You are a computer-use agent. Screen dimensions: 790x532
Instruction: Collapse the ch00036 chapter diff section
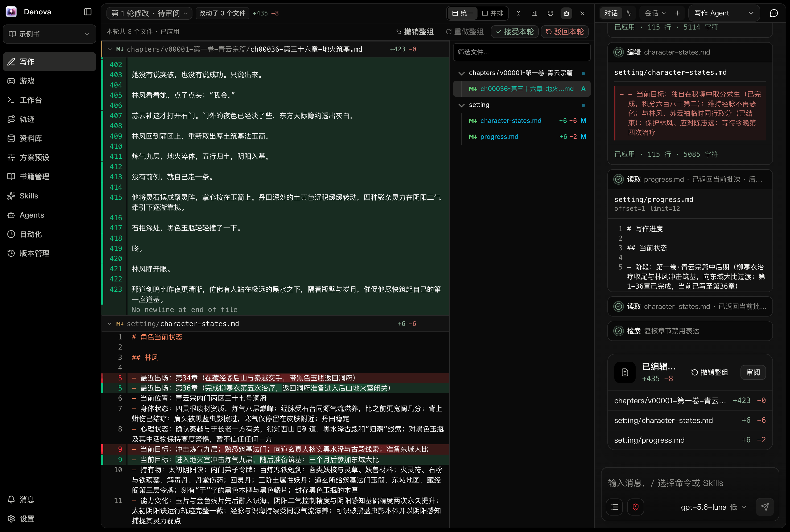[x=109, y=49]
